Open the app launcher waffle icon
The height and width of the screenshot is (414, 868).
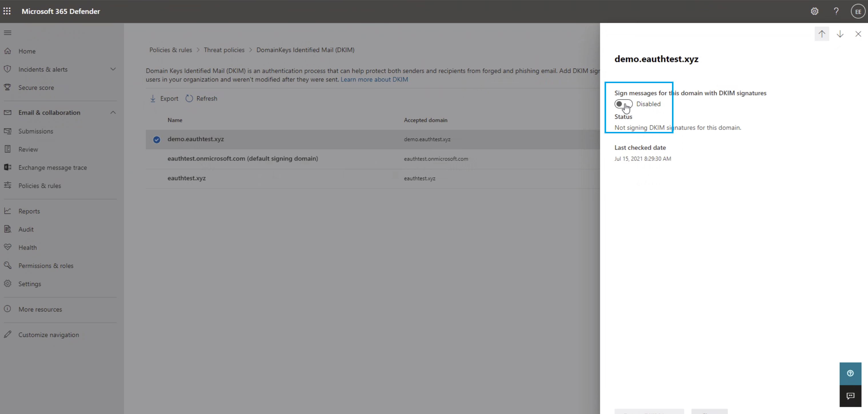pos(7,11)
